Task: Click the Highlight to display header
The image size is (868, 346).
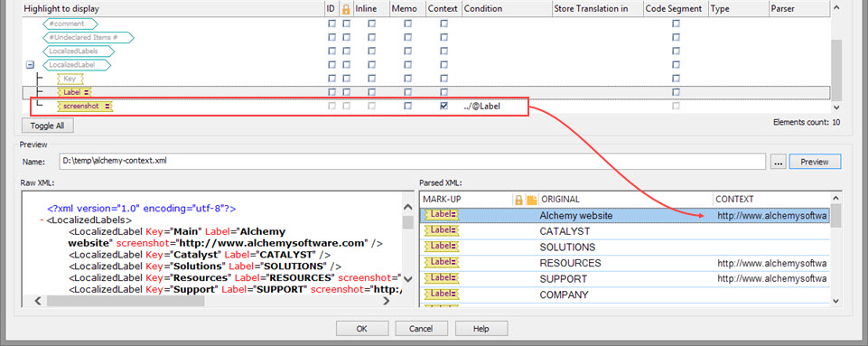Action: (173, 9)
